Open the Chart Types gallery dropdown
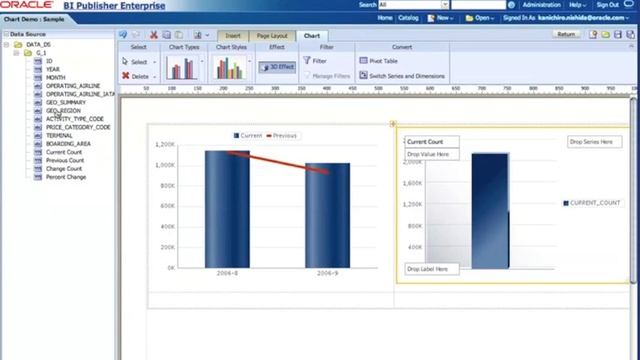Image resolution: width=640 pixels, height=360 pixels. [x=202, y=61]
